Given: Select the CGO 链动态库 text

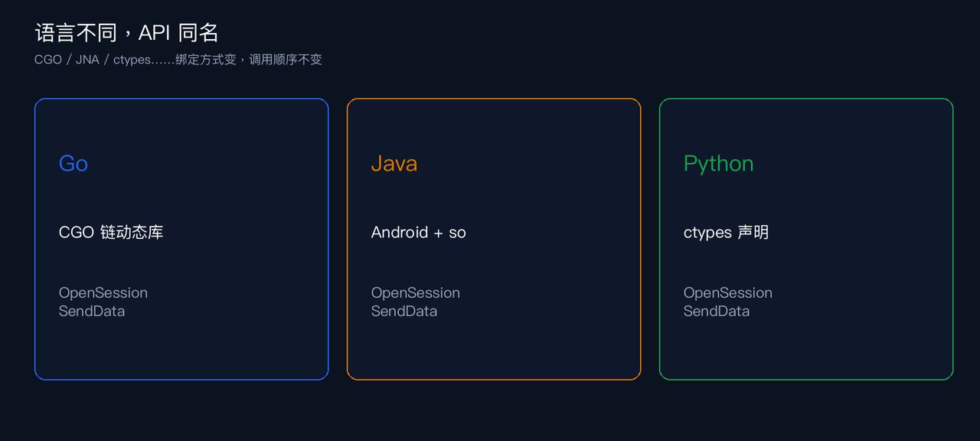Looking at the screenshot, I should point(111,232).
